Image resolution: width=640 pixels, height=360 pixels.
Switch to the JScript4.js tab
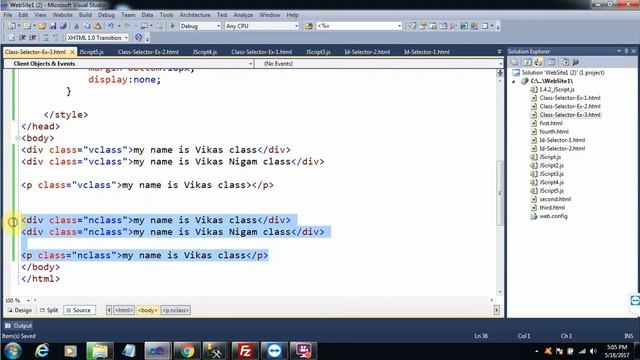205,52
